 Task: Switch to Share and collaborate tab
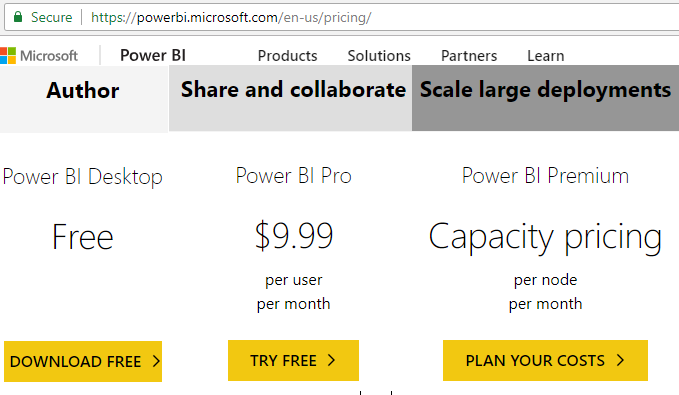[290, 98]
